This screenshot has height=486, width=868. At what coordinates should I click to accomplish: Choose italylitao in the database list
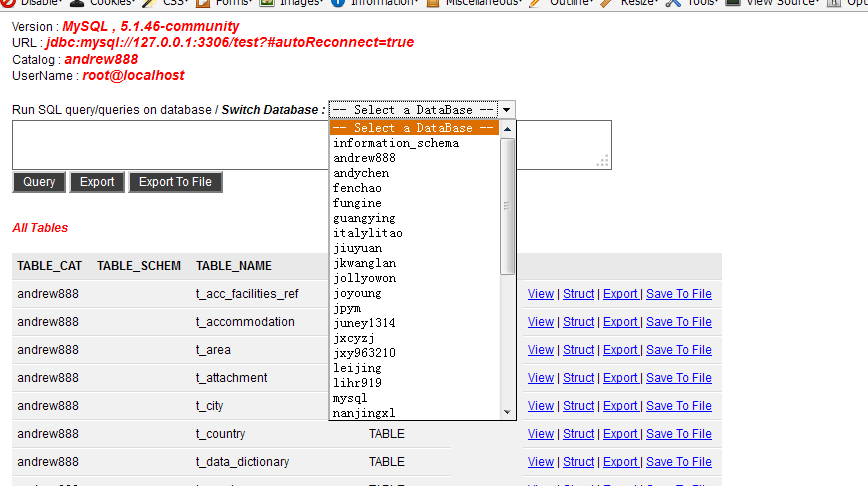[414, 233]
